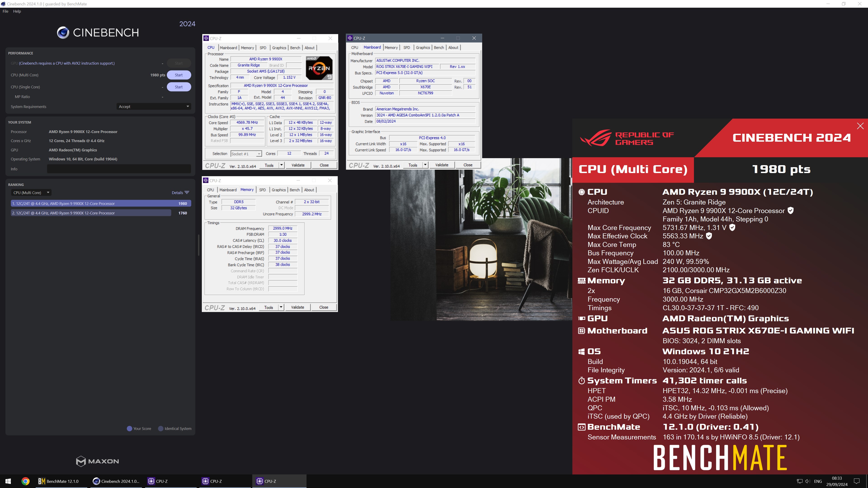Click the GPU card icon in BenchMate panel
This screenshot has width=868, height=488.
click(x=582, y=318)
